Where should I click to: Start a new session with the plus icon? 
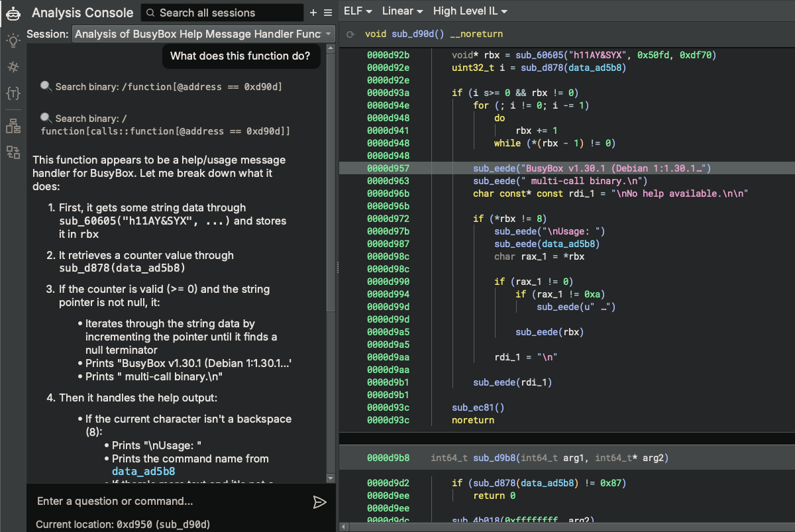(x=313, y=12)
